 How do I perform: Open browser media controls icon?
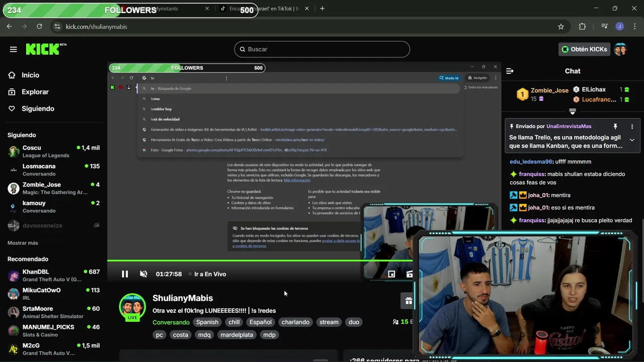pos(604,27)
